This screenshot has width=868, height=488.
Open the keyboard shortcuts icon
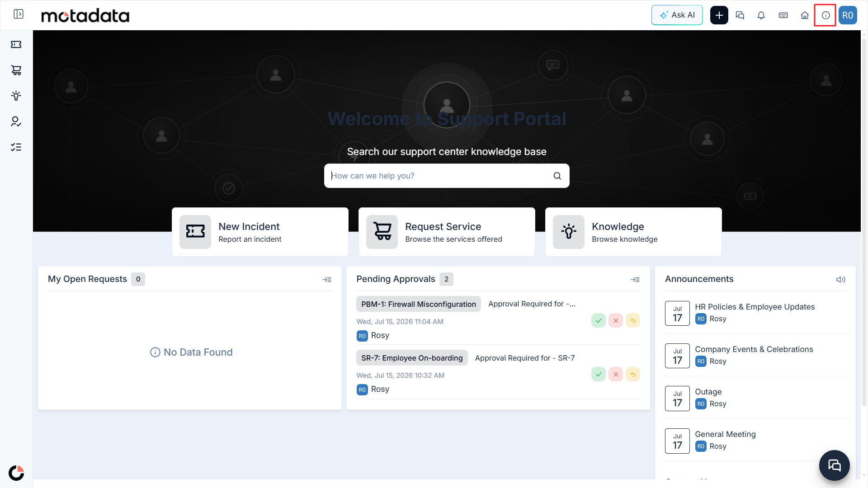tap(783, 15)
